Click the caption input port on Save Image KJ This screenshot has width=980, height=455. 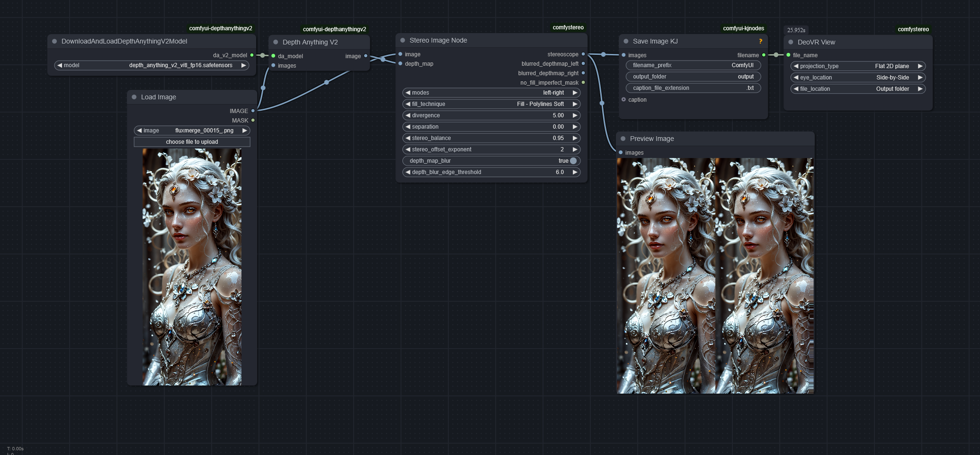624,100
